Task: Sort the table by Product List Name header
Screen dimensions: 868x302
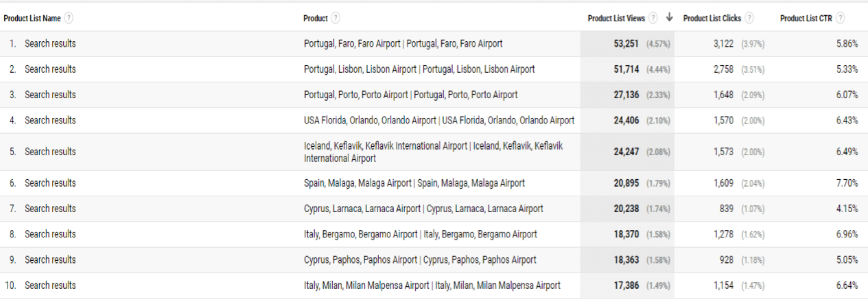Action: (32, 19)
